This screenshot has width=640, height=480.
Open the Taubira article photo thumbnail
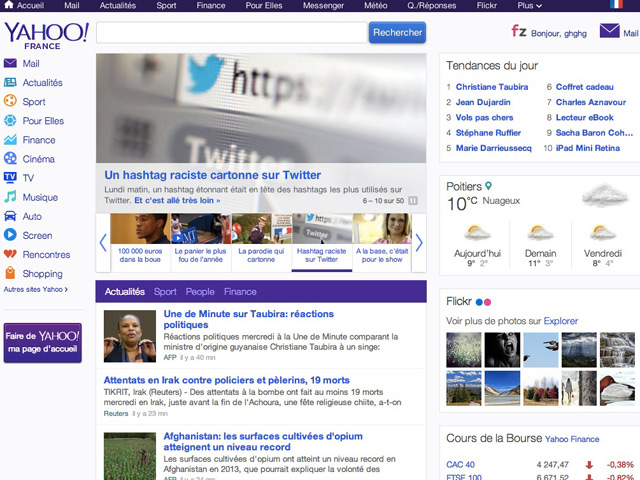[130, 336]
